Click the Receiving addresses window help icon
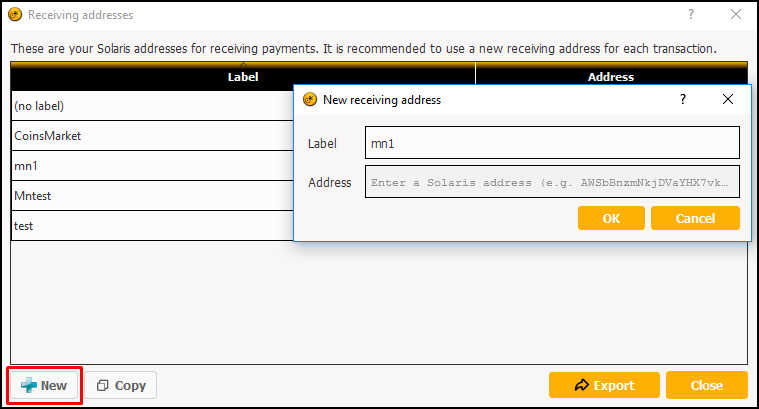The width and height of the screenshot is (759, 409). [691, 15]
